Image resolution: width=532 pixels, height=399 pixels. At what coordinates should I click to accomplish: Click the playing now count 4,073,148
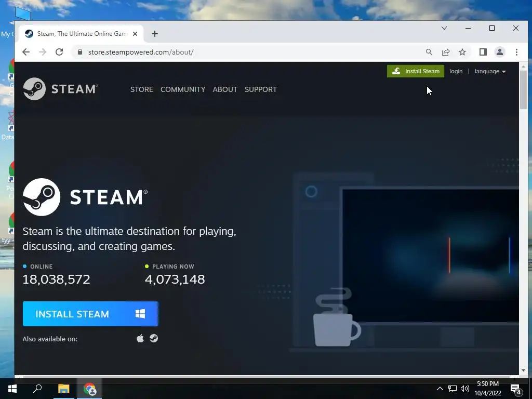[175, 280]
